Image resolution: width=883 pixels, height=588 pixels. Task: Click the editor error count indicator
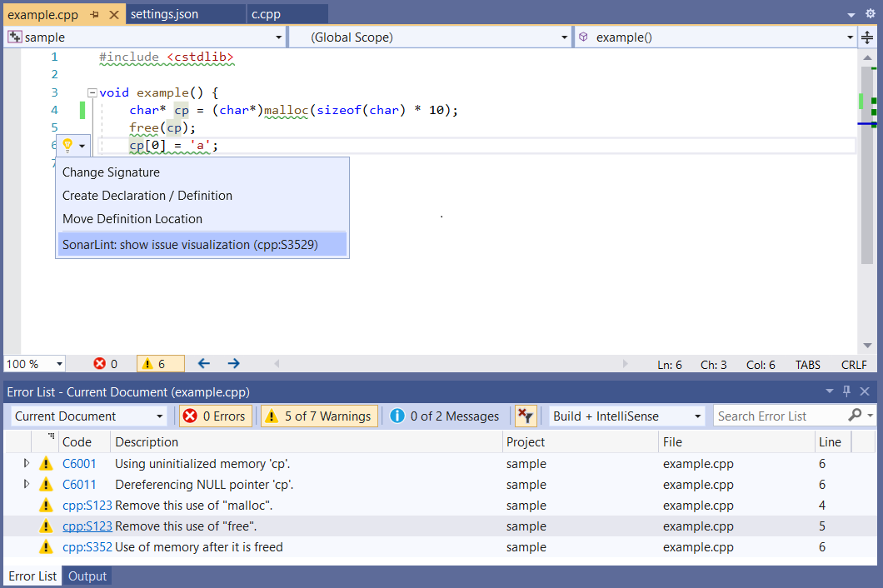coord(105,364)
